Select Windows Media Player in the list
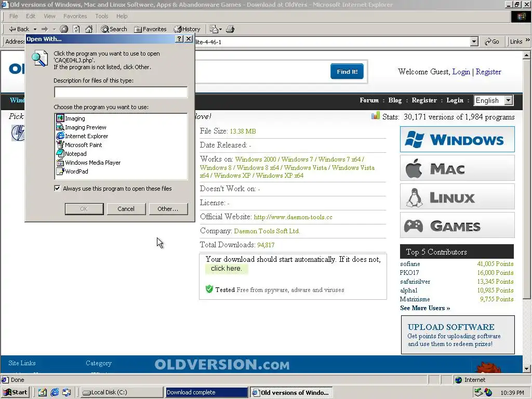The height and width of the screenshot is (399, 532). (88, 163)
